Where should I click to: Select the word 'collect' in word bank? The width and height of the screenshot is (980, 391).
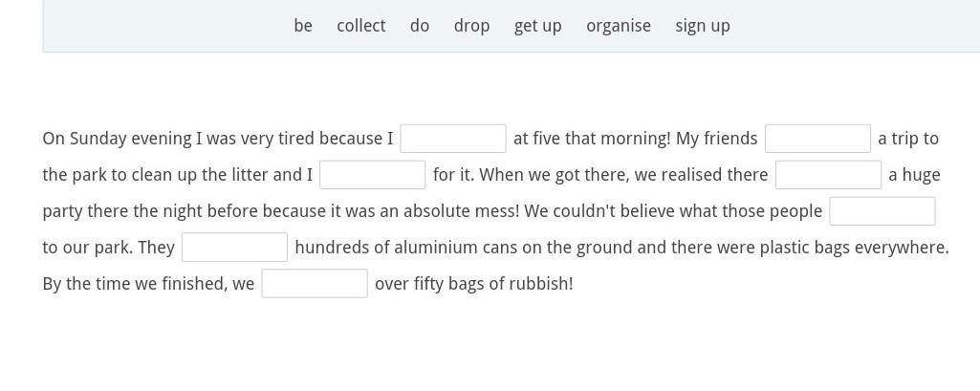coord(361,26)
